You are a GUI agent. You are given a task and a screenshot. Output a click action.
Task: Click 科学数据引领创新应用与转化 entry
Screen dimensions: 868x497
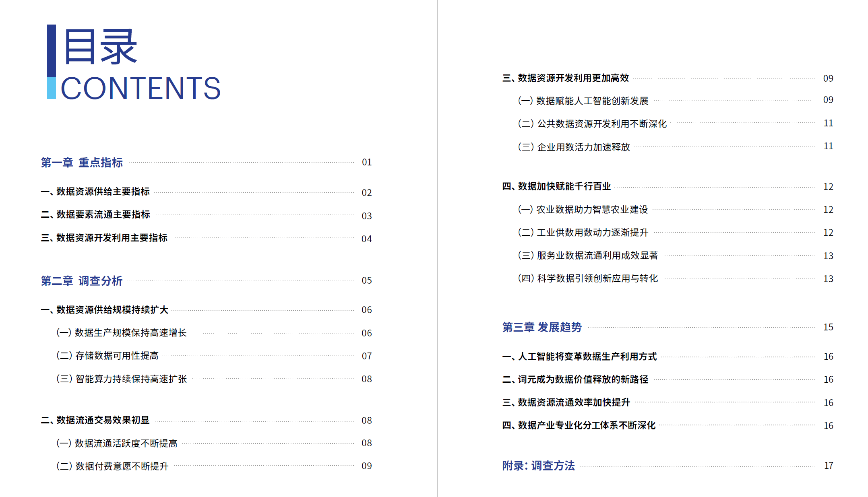click(x=588, y=278)
